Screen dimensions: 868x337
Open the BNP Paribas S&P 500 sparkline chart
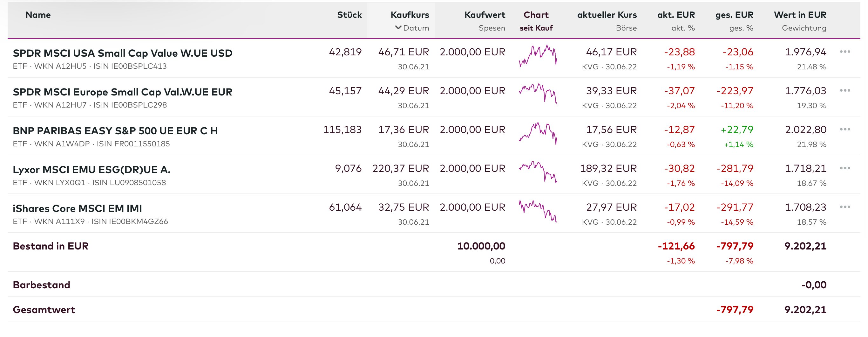pyautogui.click(x=538, y=134)
